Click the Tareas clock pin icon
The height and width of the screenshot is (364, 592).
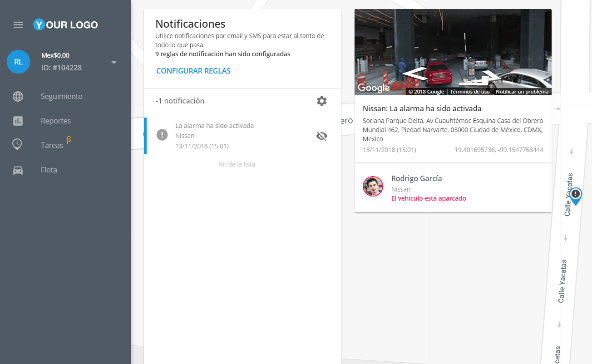click(x=17, y=145)
